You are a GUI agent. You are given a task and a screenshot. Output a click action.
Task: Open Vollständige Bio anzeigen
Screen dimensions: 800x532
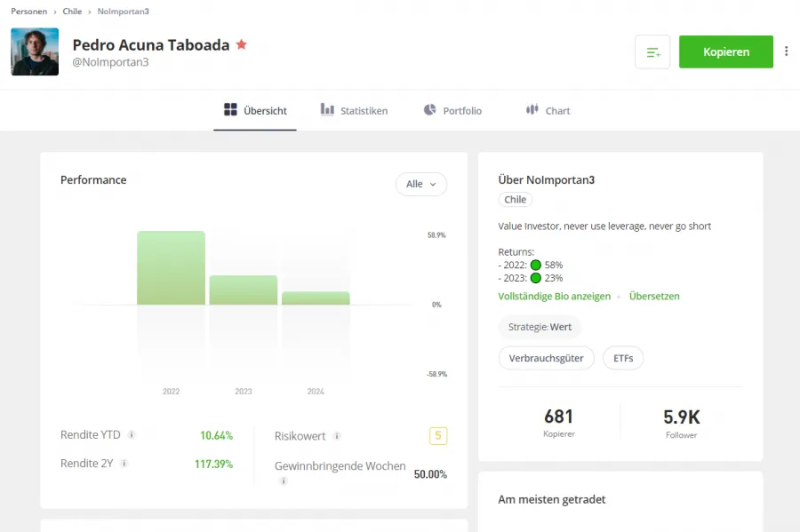tap(556, 296)
